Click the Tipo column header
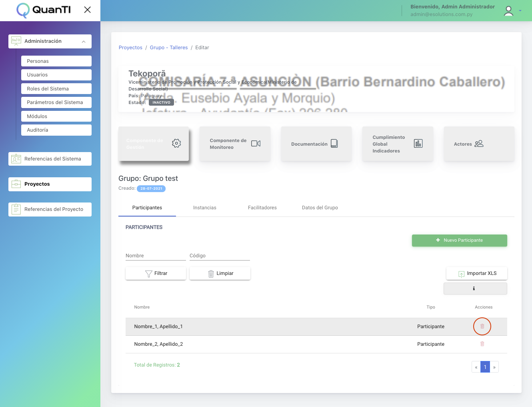The image size is (532, 407). click(431, 307)
